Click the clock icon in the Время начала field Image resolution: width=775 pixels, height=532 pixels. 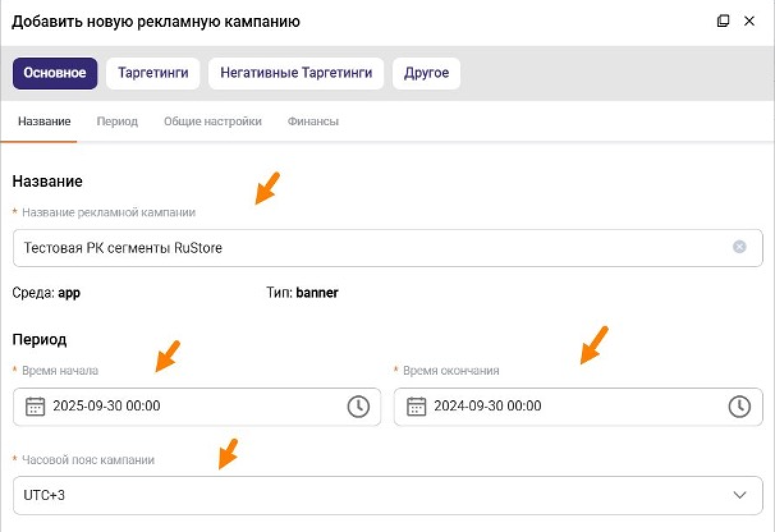pyautogui.click(x=358, y=407)
